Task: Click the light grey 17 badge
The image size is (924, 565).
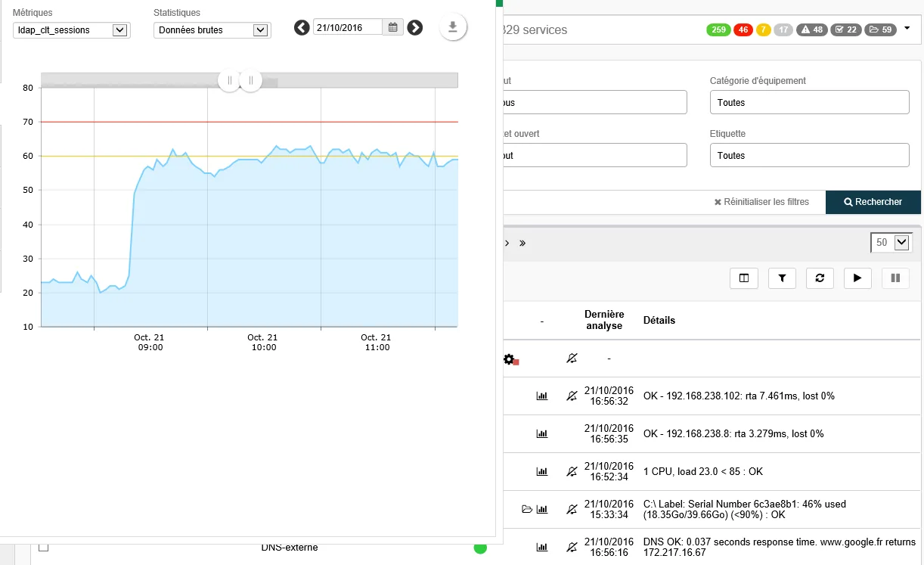Action: (x=783, y=30)
